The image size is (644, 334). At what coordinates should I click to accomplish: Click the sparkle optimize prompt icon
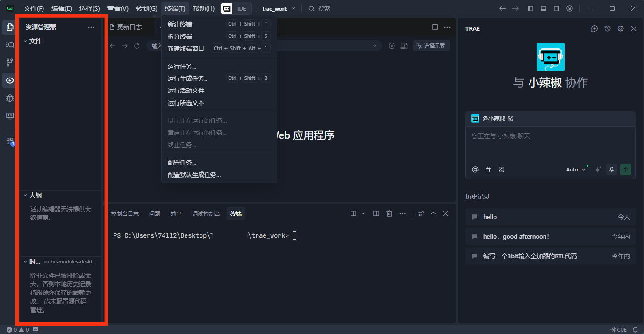click(597, 170)
